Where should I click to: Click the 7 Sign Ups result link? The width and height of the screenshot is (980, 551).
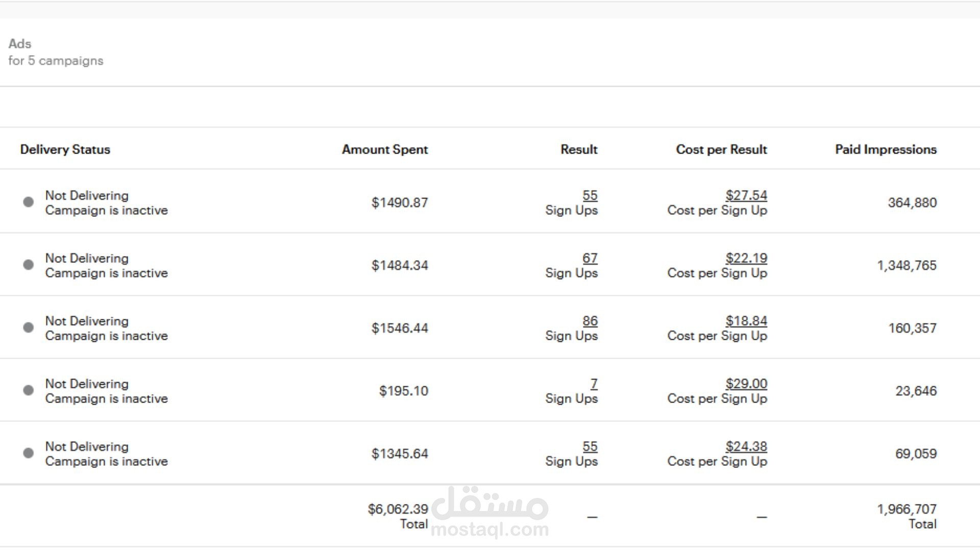[x=594, y=384]
